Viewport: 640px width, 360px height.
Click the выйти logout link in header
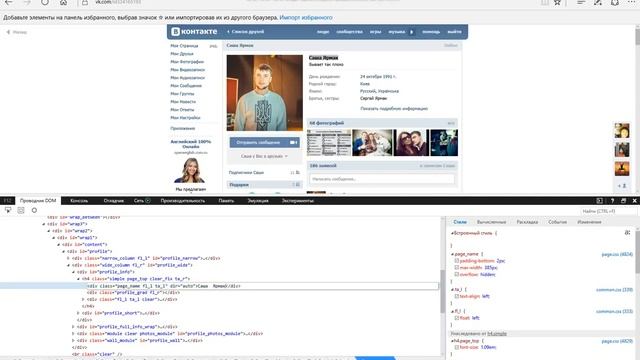coord(454,31)
